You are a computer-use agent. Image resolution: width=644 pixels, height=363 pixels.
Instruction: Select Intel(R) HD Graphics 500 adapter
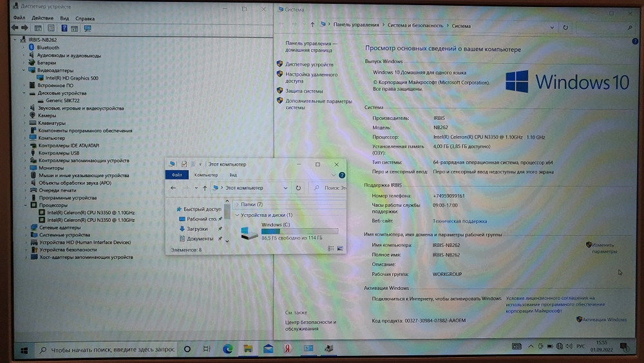coord(72,78)
